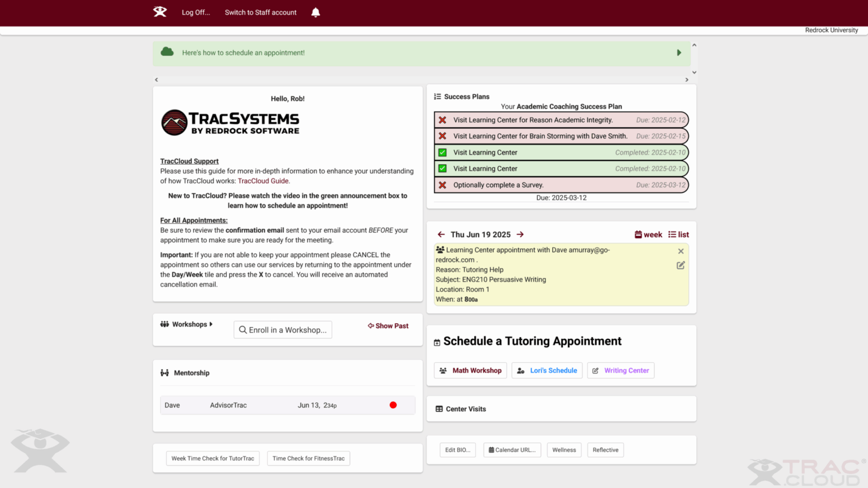Select Switch to Staff account

[x=260, y=12]
